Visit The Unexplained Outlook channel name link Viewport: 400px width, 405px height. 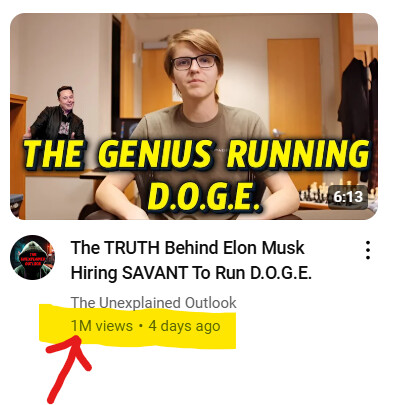[x=154, y=303]
